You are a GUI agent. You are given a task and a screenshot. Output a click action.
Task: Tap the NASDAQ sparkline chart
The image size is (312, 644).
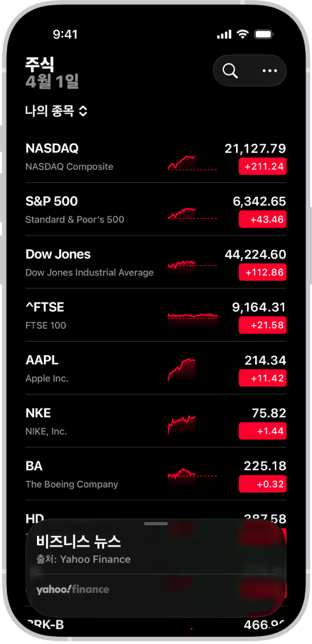192,162
